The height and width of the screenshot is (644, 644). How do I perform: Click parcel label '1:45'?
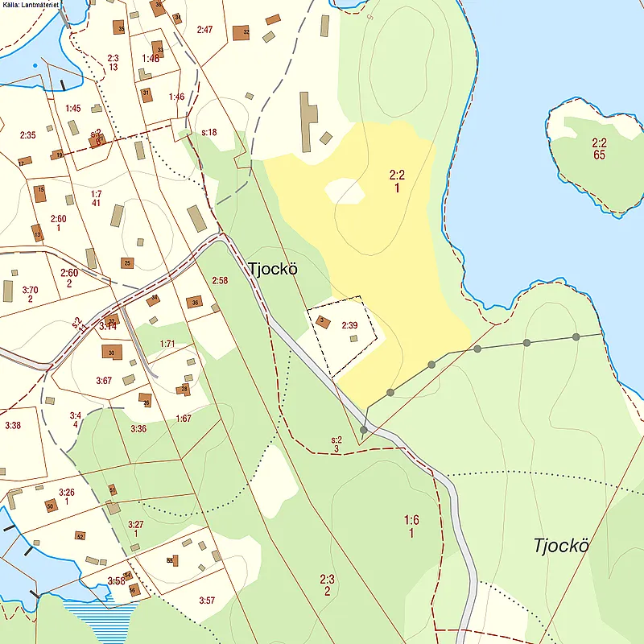pos(73,109)
